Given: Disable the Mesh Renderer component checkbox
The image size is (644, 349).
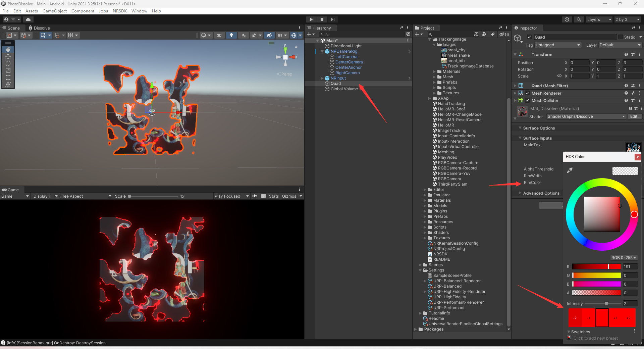Looking at the screenshot, I should (527, 93).
